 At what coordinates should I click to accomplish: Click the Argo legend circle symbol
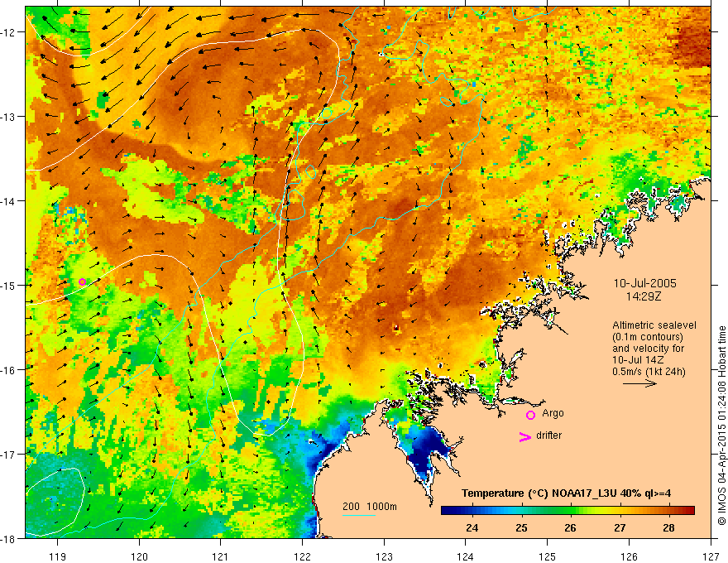coord(530,415)
